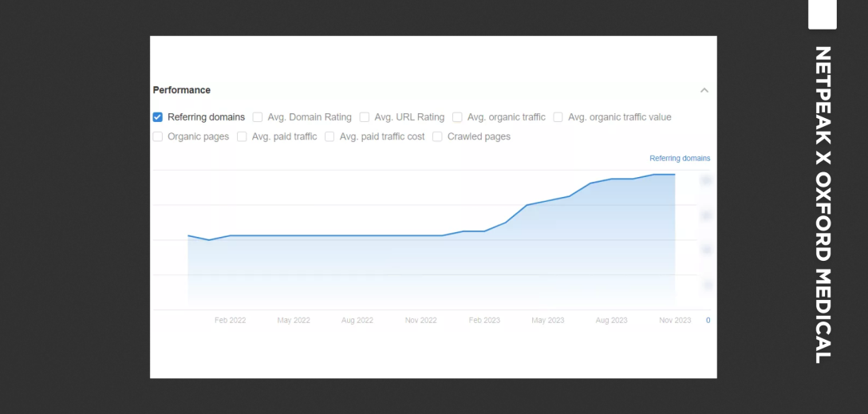Select the Feb 2023 axis label

(x=484, y=321)
